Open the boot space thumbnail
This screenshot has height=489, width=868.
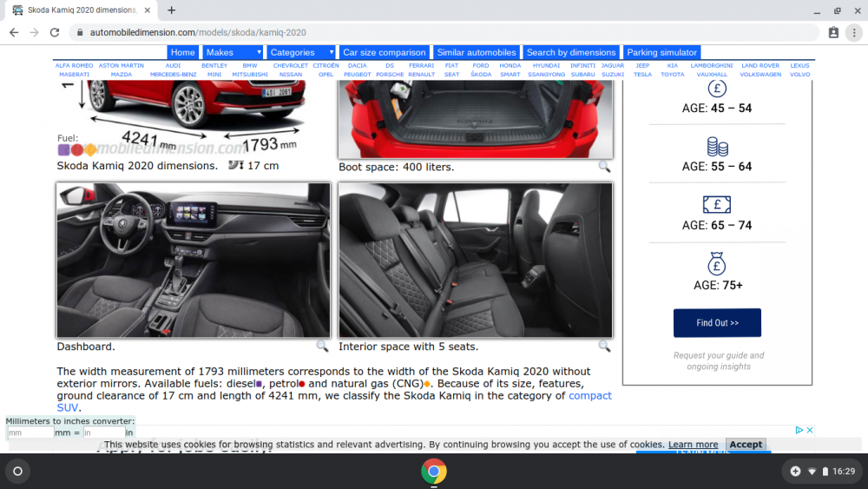click(476, 119)
